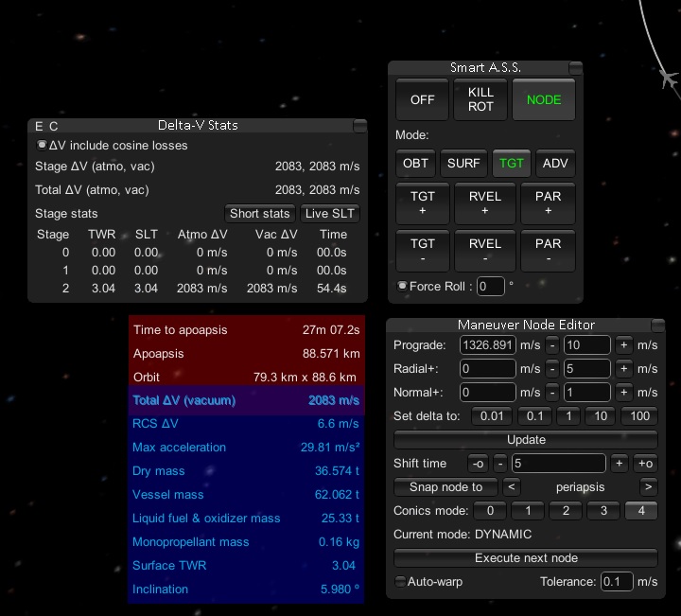Viewport: 681px width, 616px height.
Task: Select PAR + orientation
Action: [x=548, y=203]
